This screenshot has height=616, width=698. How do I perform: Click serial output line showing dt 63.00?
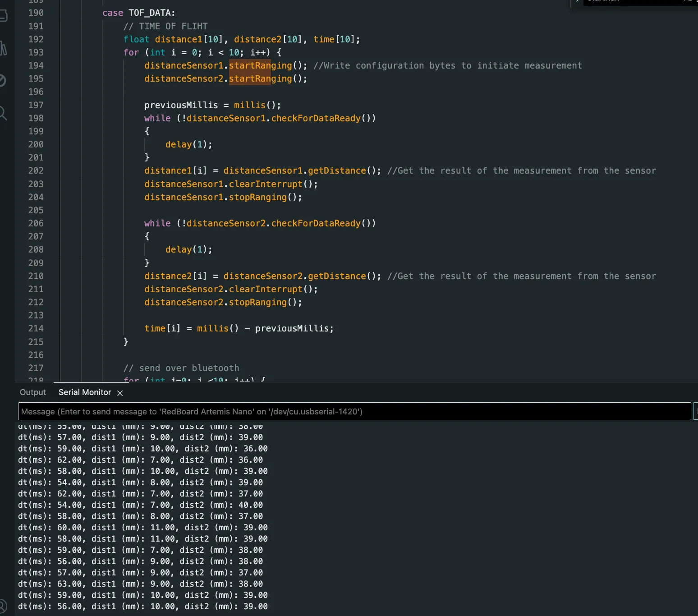(142, 584)
